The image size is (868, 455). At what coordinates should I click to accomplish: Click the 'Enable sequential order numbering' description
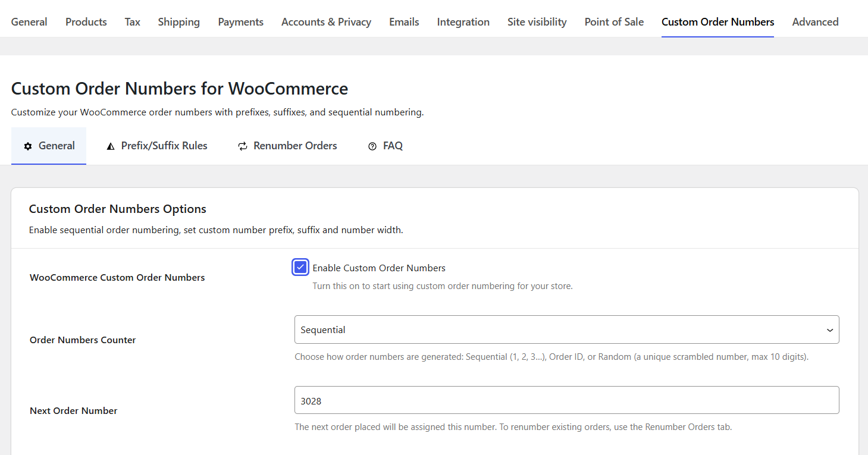[x=216, y=230]
